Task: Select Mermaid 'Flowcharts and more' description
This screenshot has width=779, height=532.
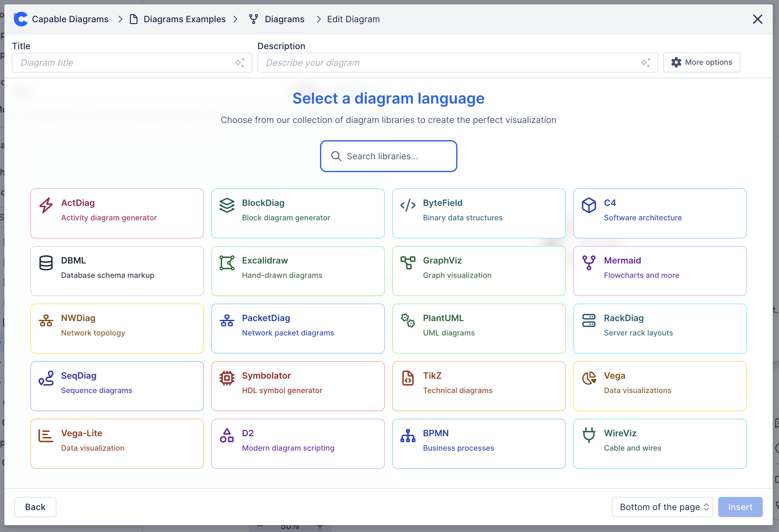Action: pyautogui.click(x=641, y=275)
